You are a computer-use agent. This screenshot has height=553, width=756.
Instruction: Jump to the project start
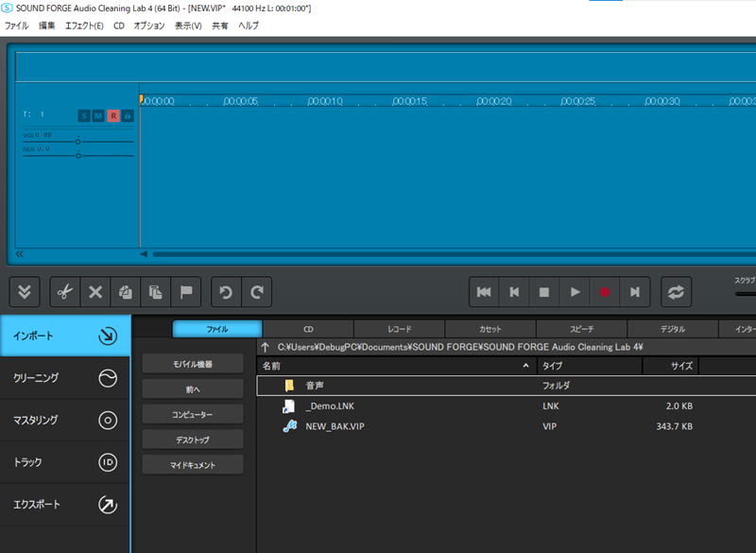click(x=484, y=292)
